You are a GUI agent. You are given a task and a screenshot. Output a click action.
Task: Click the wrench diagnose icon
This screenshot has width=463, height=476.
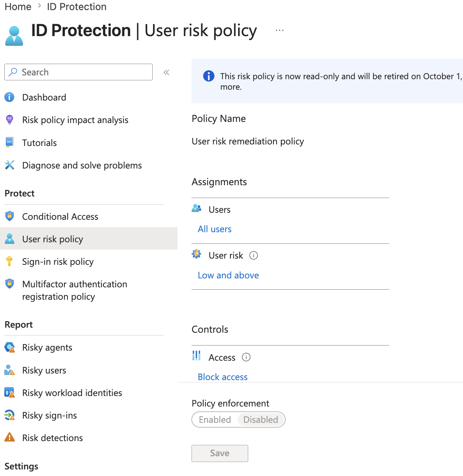click(9, 165)
